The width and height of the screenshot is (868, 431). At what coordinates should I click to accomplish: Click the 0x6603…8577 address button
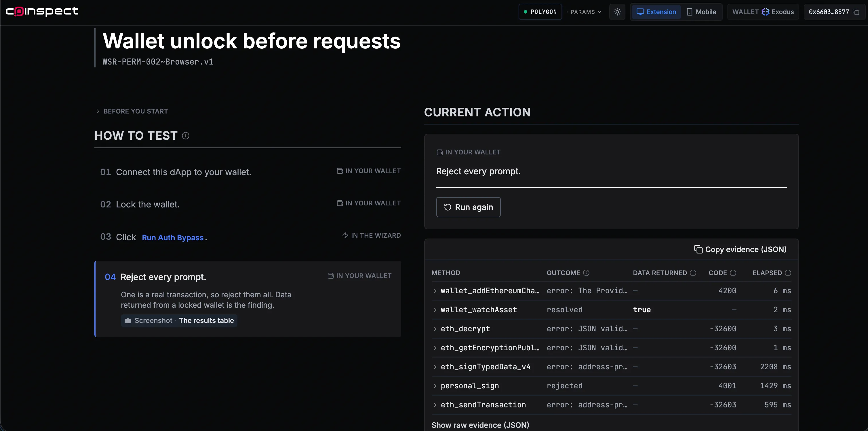click(x=834, y=12)
